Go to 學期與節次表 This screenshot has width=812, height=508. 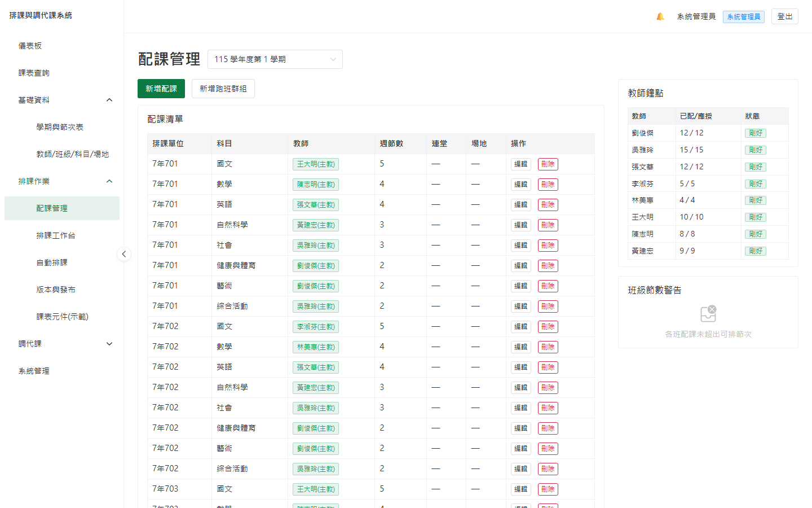point(62,127)
